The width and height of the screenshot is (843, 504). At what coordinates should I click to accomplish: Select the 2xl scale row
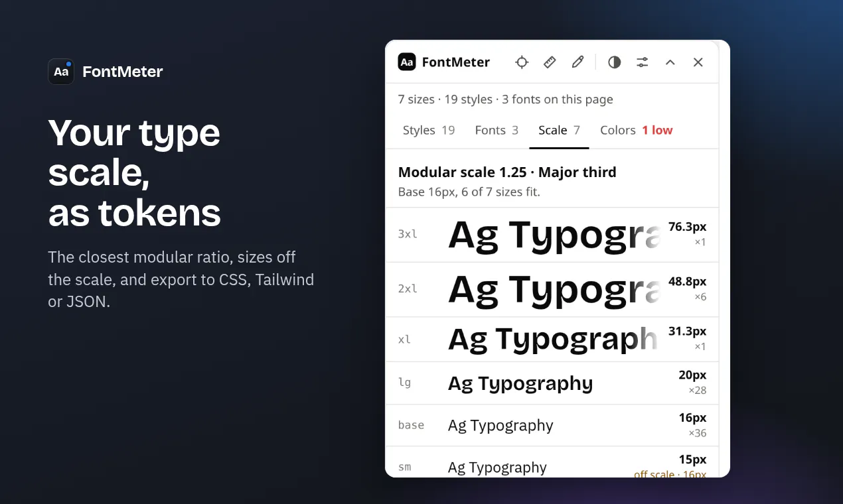(x=552, y=290)
